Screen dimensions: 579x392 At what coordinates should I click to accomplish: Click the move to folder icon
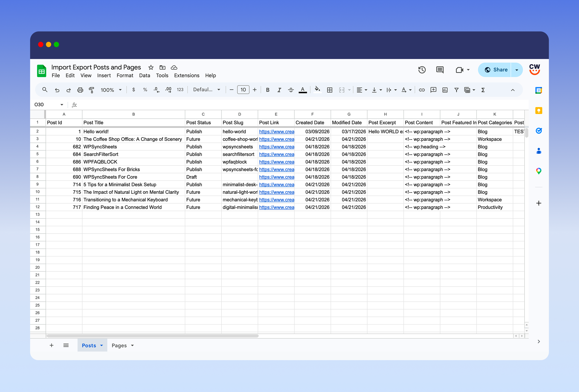pyautogui.click(x=163, y=67)
